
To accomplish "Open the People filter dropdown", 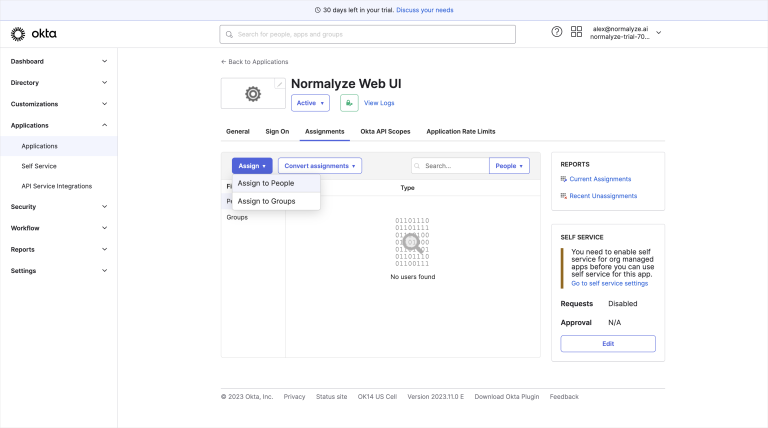I will [x=509, y=166].
